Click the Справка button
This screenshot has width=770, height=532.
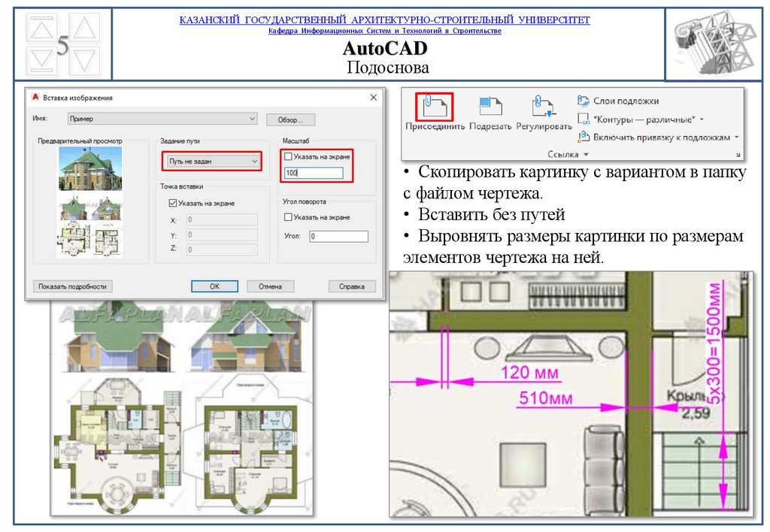click(x=352, y=286)
